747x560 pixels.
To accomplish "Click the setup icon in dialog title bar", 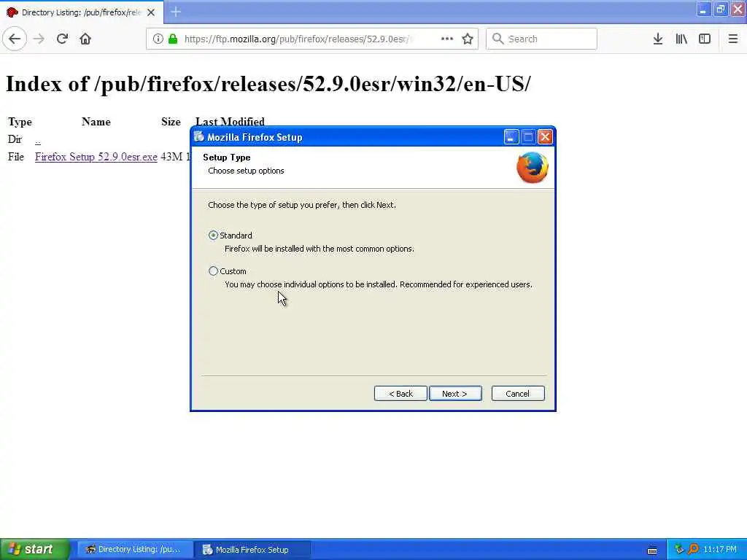I will pyautogui.click(x=198, y=137).
